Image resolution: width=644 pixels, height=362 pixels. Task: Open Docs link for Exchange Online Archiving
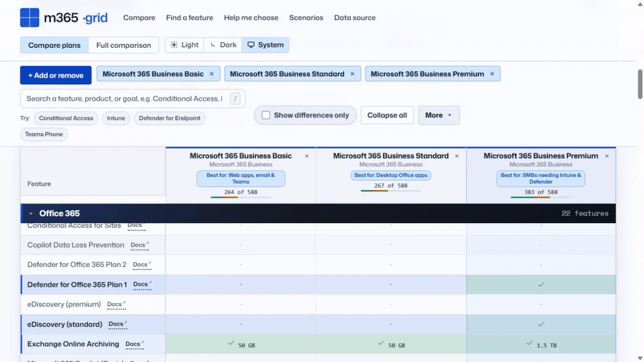[135, 344]
